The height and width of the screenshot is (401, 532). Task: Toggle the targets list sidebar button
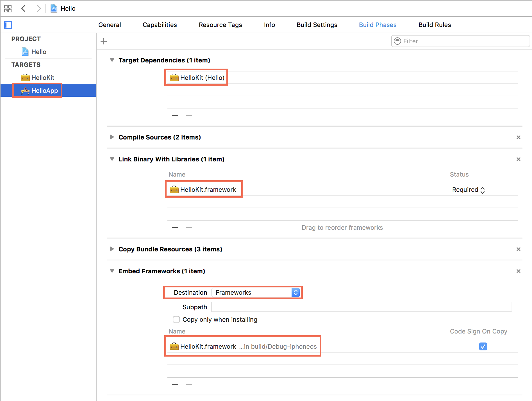point(8,25)
